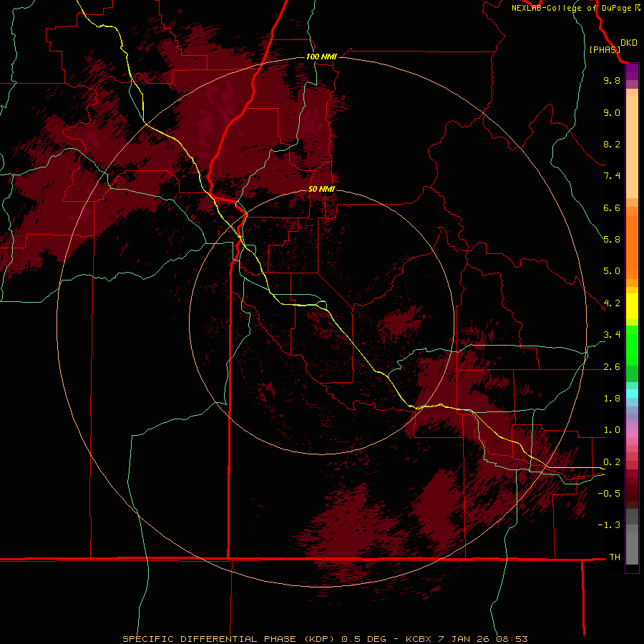Click the DKD label above the color bar
This screenshot has height=644, width=644.
tap(629, 43)
